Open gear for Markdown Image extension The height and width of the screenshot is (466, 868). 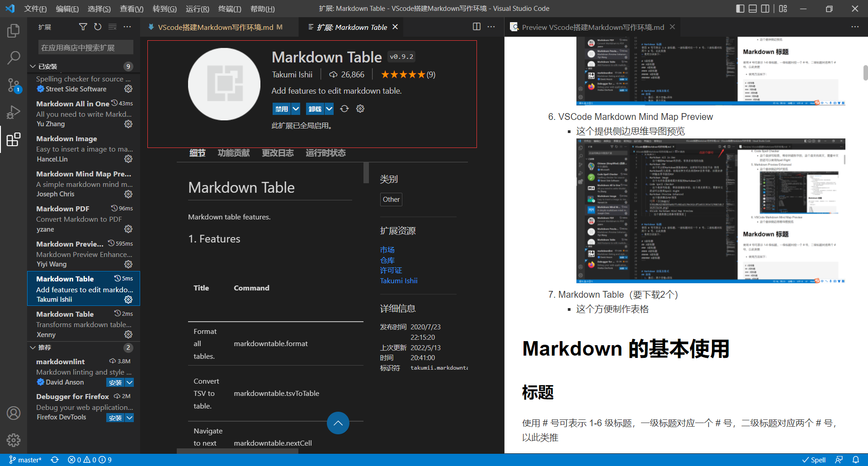128,159
